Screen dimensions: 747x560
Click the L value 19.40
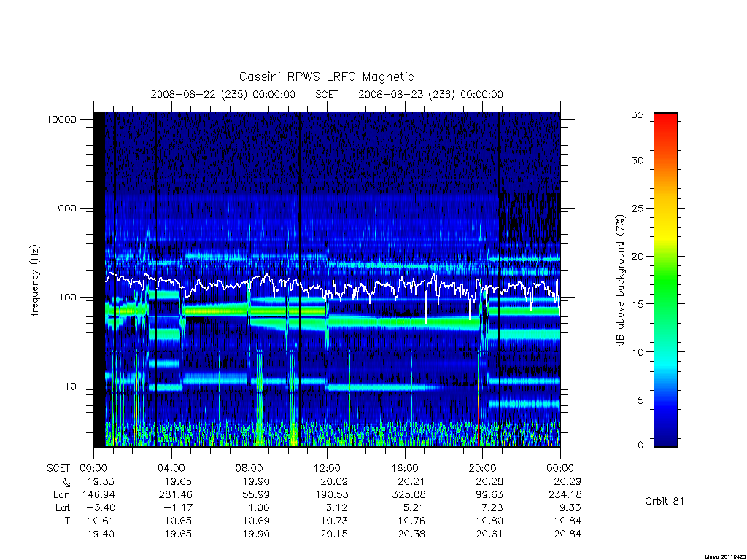101,534
